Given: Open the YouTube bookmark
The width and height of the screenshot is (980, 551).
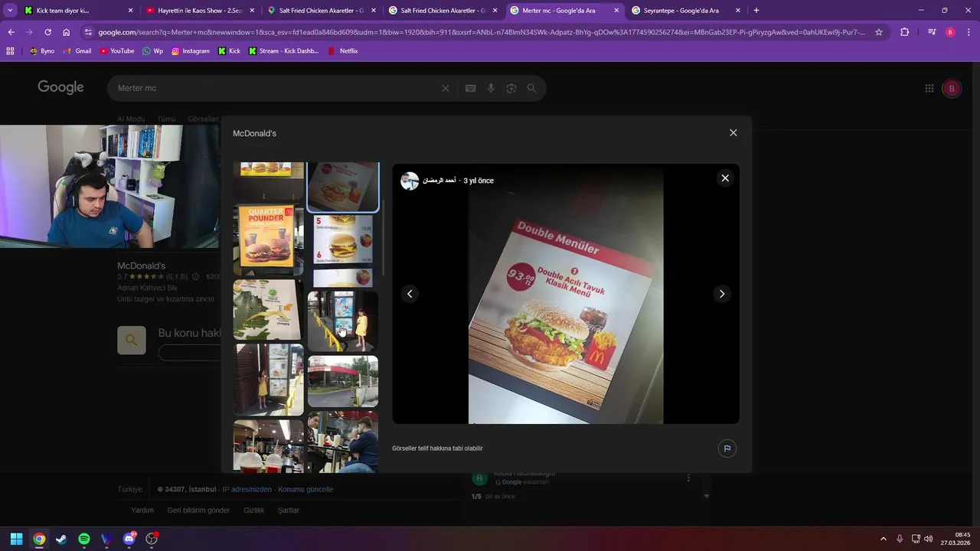Looking at the screenshot, I should pos(116,51).
